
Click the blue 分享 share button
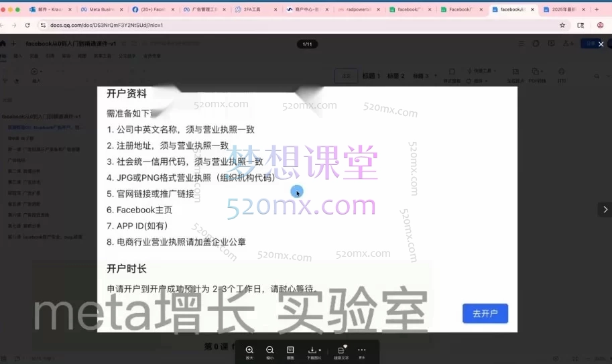(591, 44)
